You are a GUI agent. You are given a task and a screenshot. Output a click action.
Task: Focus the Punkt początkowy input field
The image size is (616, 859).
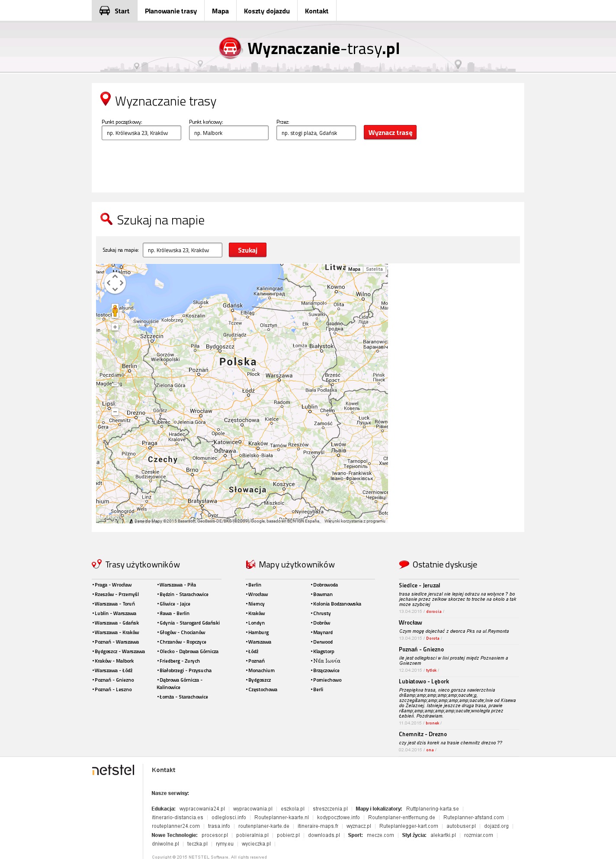point(141,133)
